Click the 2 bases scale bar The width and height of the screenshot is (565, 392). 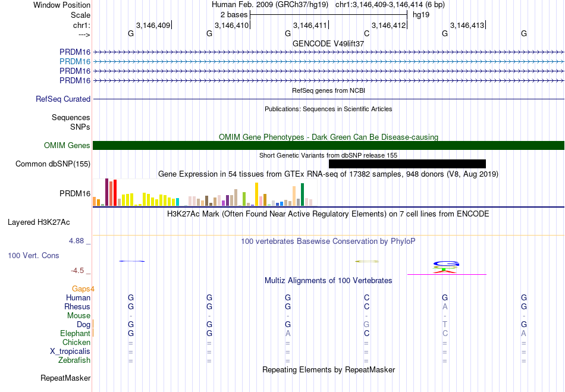(x=328, y=15)
